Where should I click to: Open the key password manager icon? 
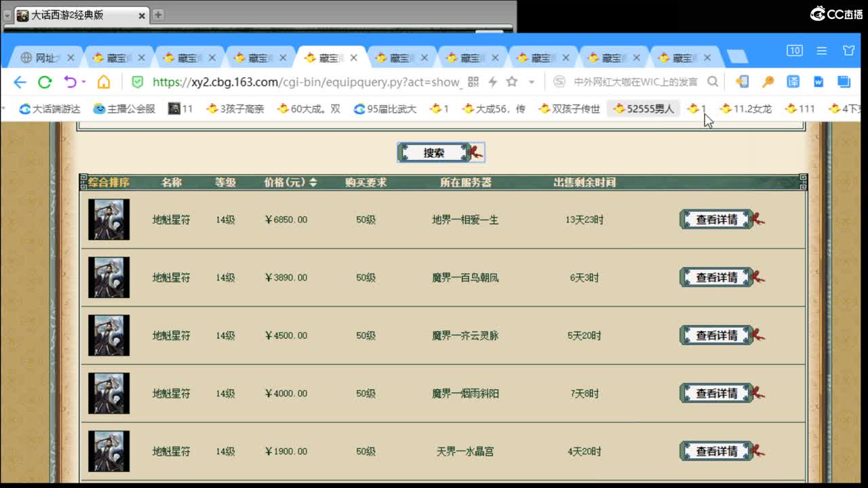pyautogui.click(x=768, y=82)
